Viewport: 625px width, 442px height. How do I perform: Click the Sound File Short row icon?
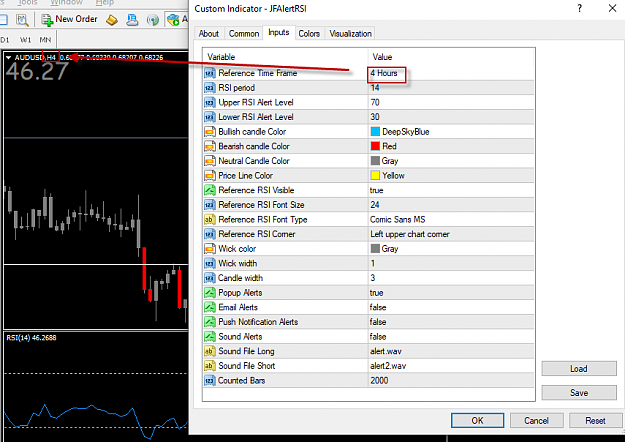(210, 366)
